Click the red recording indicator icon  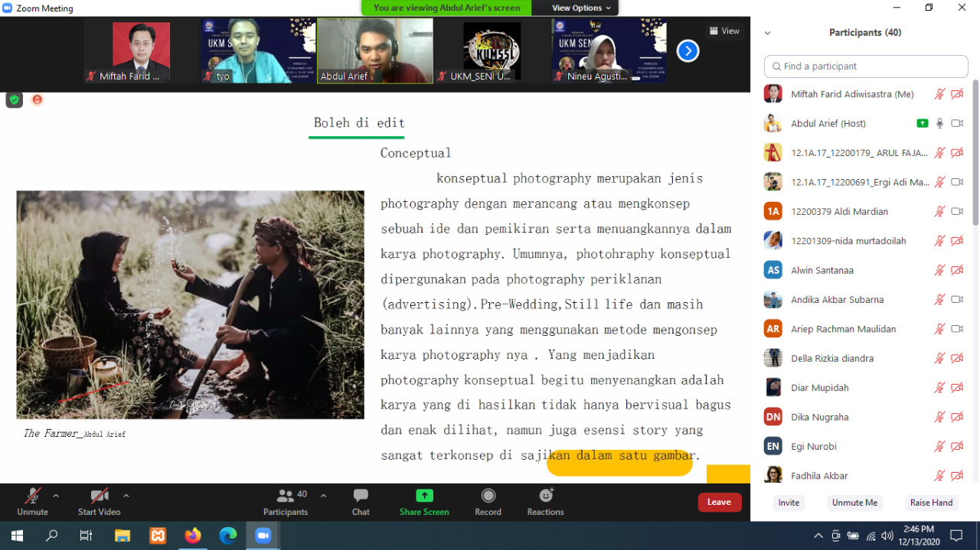click(x=37, y=99)
